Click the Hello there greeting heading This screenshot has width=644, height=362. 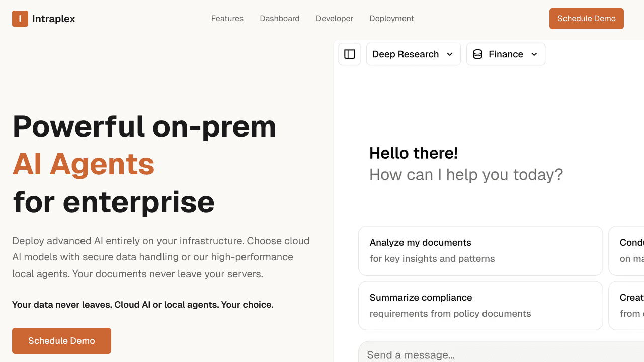pos(414,153)
